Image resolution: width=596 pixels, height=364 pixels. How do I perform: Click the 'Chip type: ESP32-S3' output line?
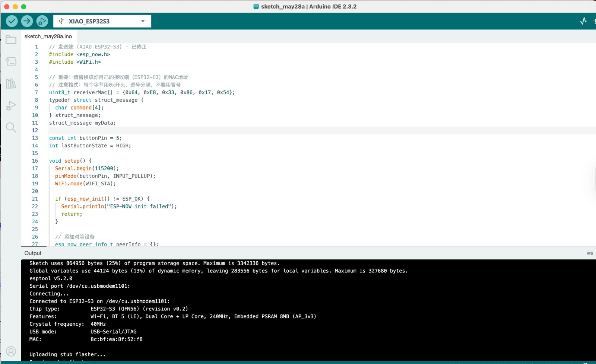(x=109, y=309)
